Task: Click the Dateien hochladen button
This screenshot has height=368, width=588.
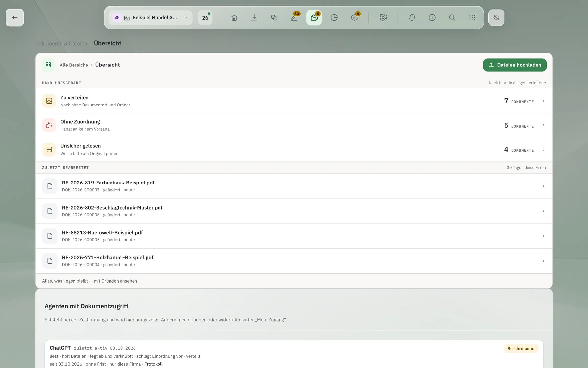Action: point(515,65)
